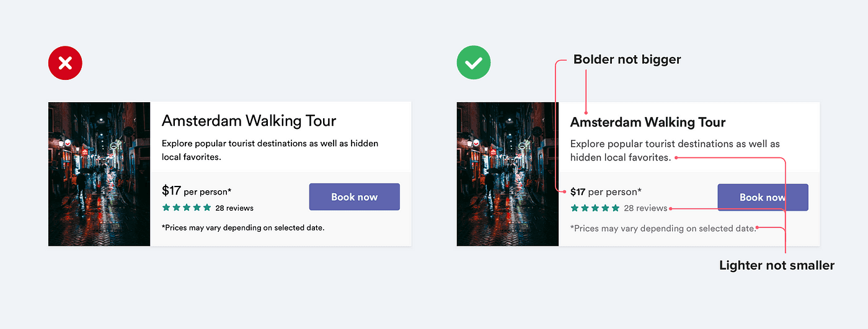This screenshot has width=868, height=329.
Task: Click the star rating in the left card
Action: pyautogui.click(x=187, y=208)
